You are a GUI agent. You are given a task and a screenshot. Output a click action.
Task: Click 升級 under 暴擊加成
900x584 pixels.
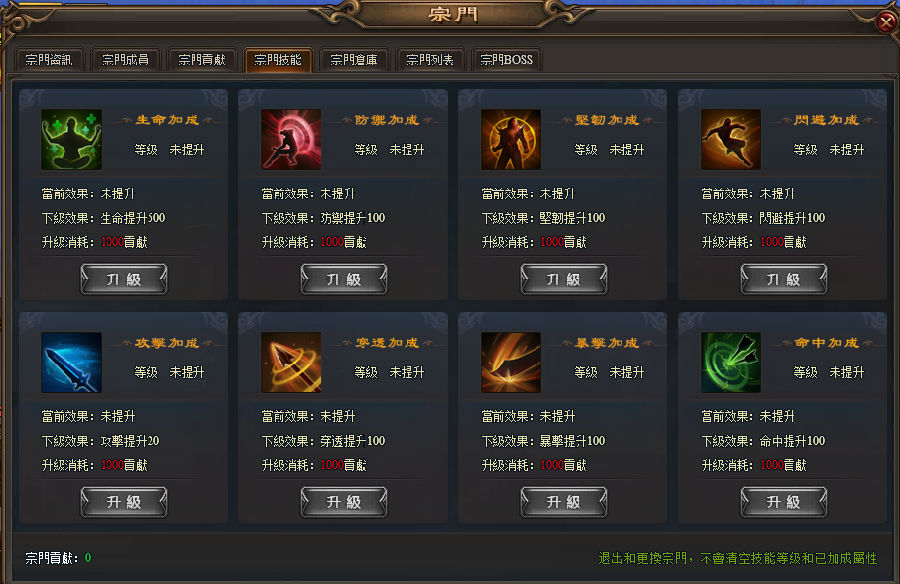pos(564,502)
